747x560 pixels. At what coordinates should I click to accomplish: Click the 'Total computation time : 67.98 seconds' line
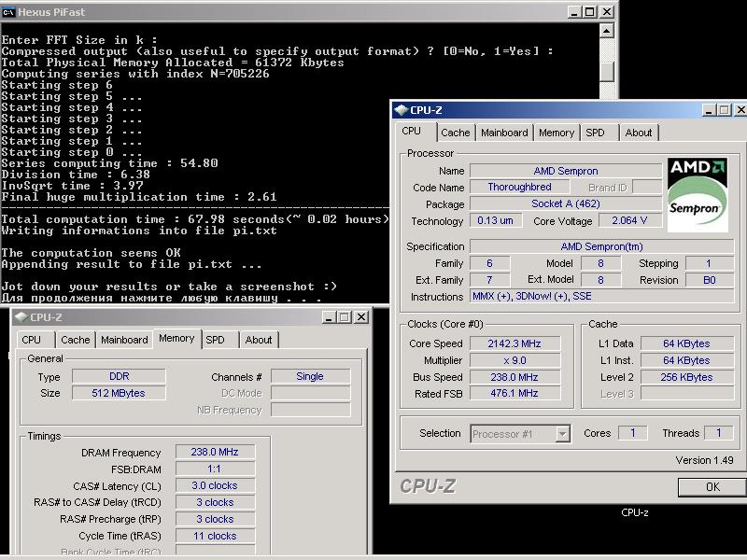tap(195, 219)
